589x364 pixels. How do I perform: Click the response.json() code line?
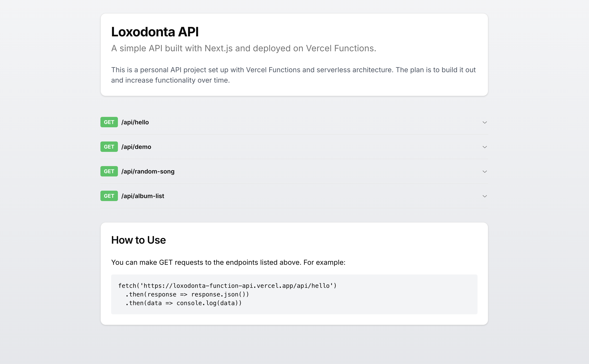(x=187, y=294)
